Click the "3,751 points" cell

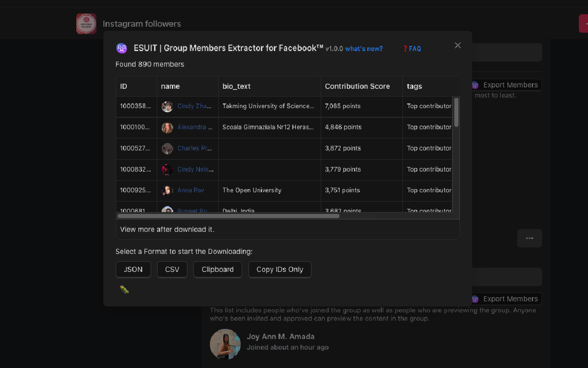(362, 190)
